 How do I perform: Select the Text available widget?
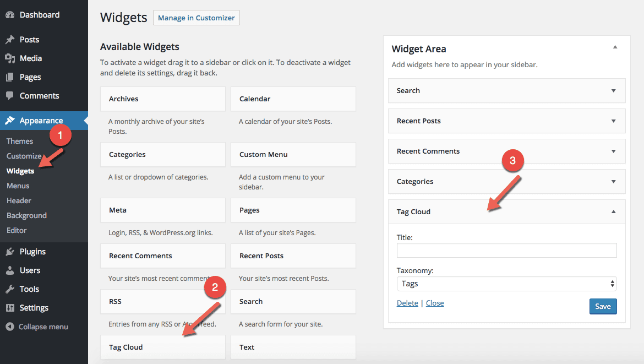[x=293, y=347]
